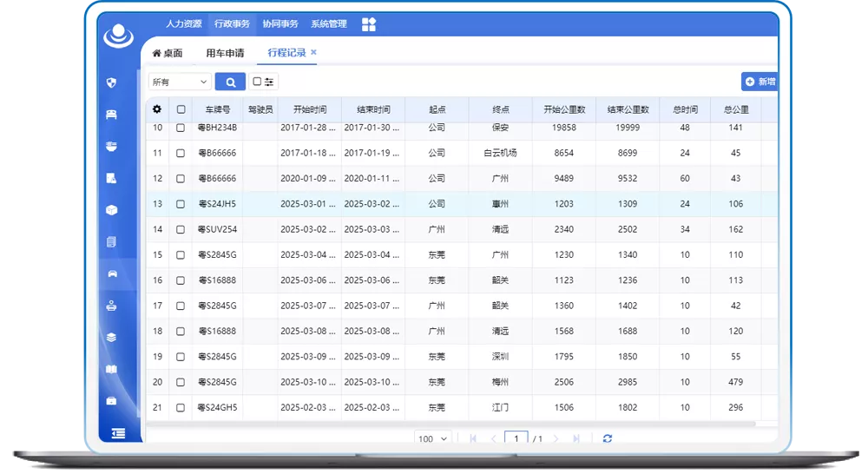Open the box supplies sidebar icon
The width and height of the screenshot is (868, 474).
coord(111,210)
